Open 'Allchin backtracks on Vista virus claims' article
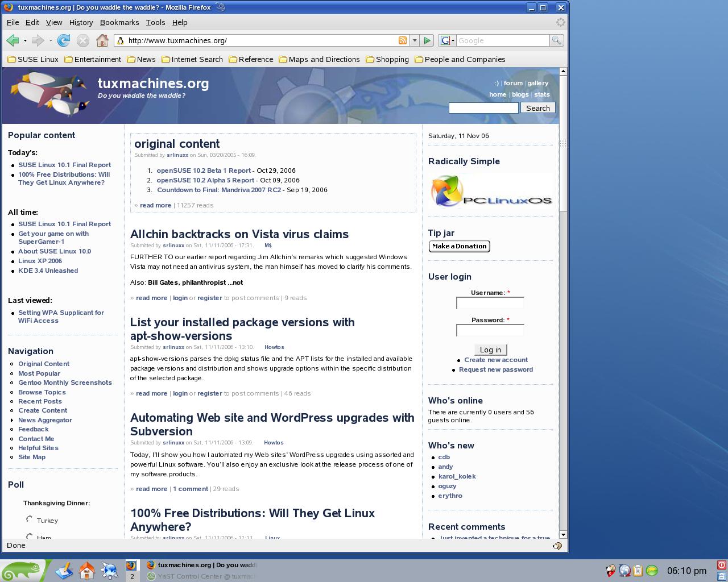 point(239,234)
